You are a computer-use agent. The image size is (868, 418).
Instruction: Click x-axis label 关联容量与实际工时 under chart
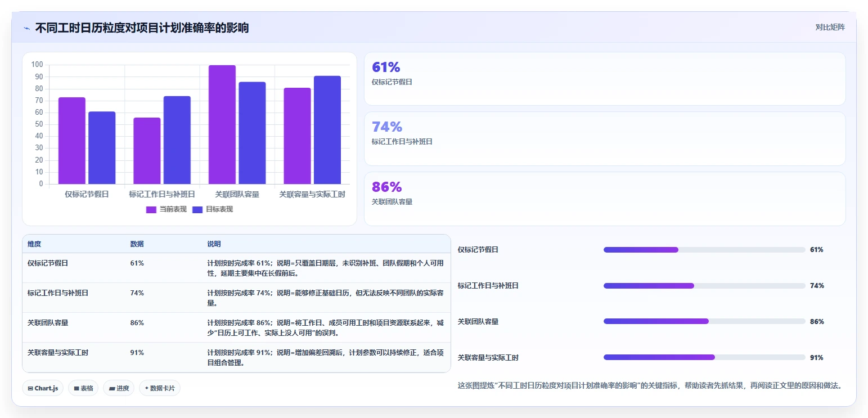312,194
